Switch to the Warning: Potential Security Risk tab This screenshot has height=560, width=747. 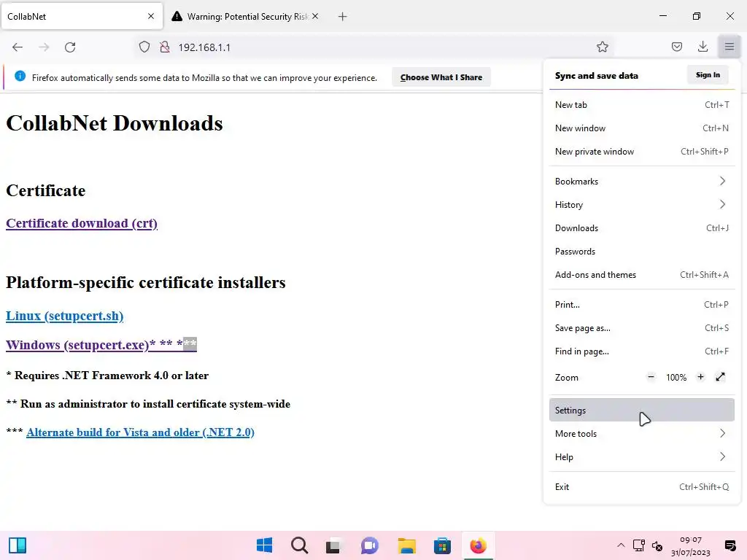(x=245, y=16)
